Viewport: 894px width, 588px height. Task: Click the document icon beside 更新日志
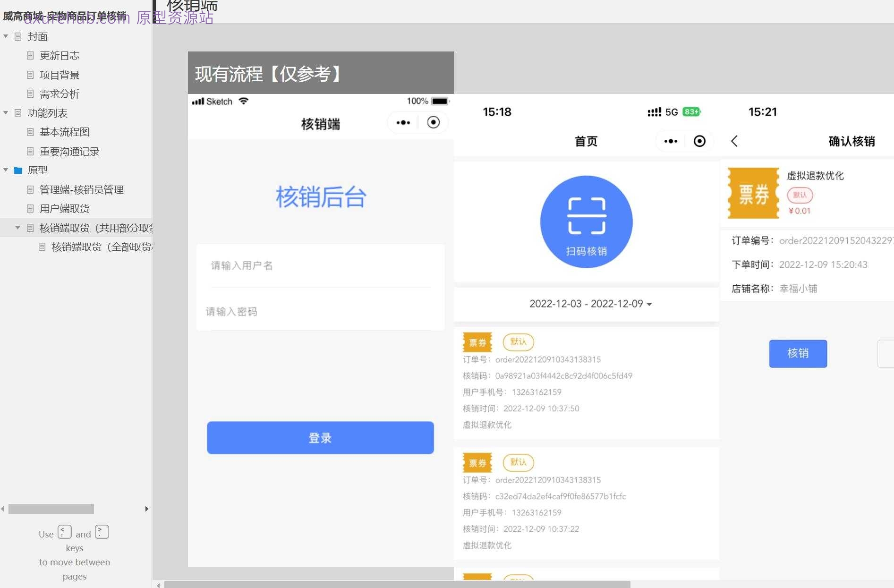pos(30,55)
